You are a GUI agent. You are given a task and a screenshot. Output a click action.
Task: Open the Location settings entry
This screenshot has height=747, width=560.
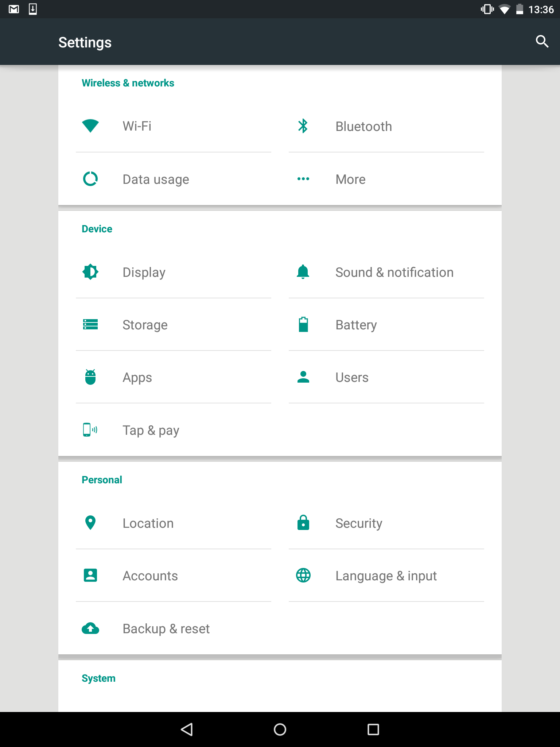pos(174,523)
